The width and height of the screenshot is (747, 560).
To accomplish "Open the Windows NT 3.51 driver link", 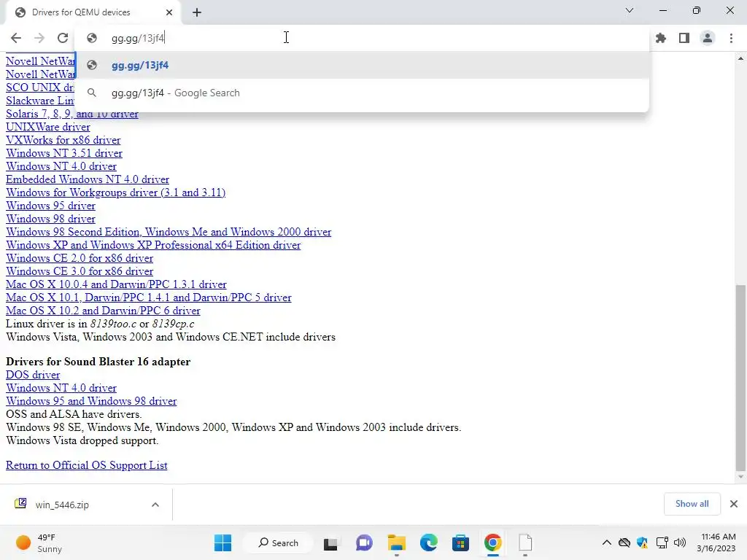I will [x=64, y=153].
